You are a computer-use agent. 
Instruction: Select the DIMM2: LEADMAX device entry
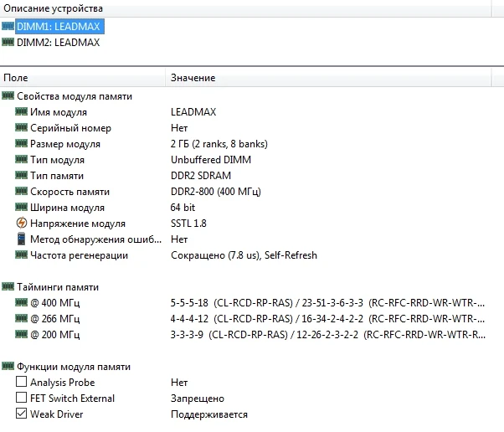58,43
